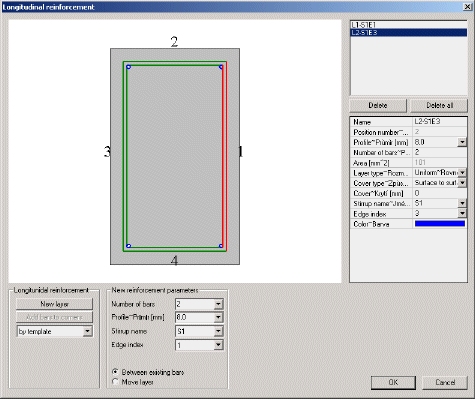Image resolution: width=475 pixels, height=399 pixels.
Task: Open the Edge index property dropdown
Action: 462,213
